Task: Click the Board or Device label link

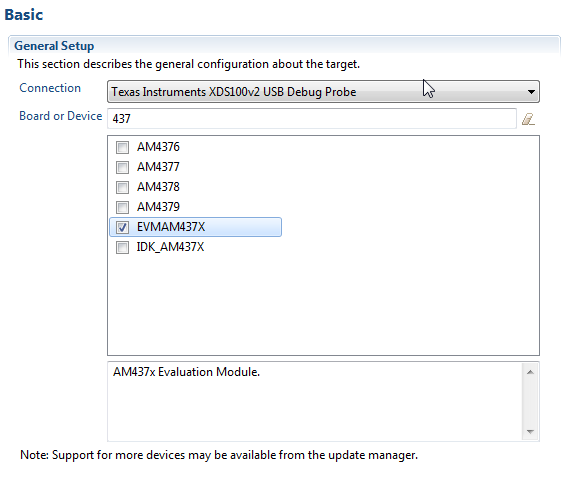Action: [x=60, y=116]
